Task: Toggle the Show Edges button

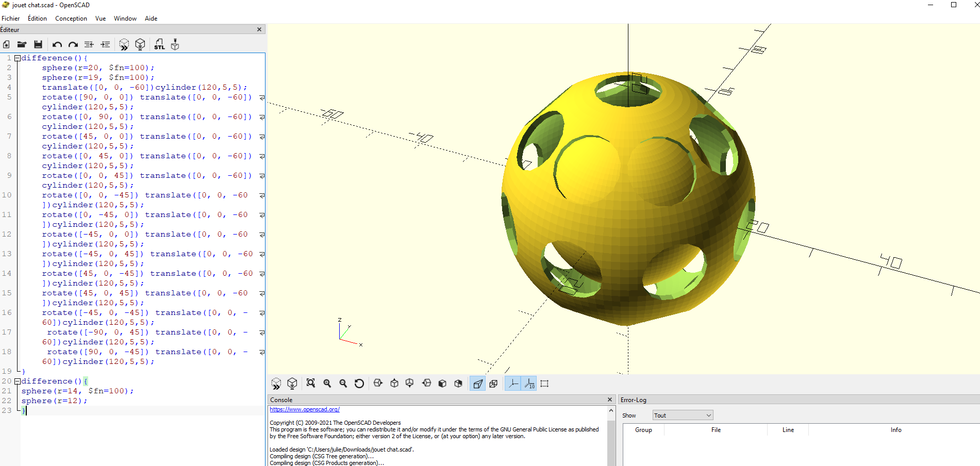Action: click(x=544, y=384)
